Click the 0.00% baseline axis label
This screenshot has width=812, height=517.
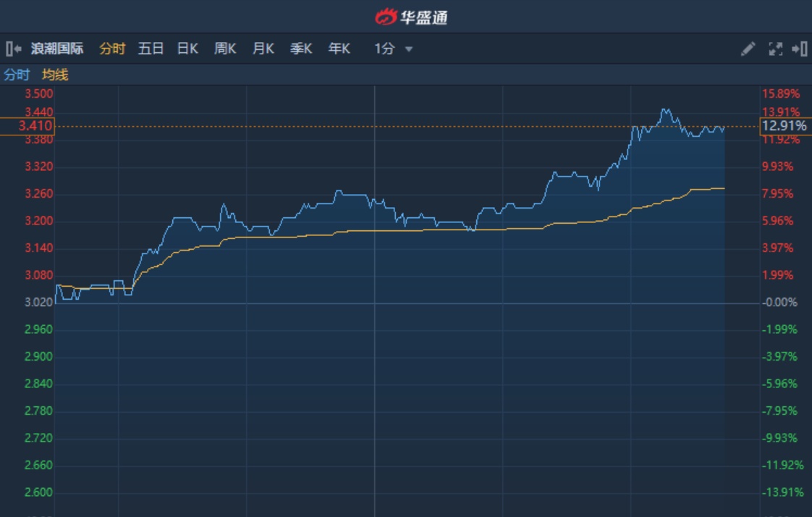[781, 303]
